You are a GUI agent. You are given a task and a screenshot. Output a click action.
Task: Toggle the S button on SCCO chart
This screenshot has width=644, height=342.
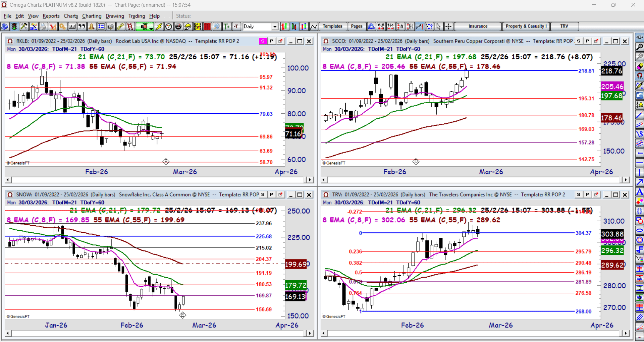point(579,41)
